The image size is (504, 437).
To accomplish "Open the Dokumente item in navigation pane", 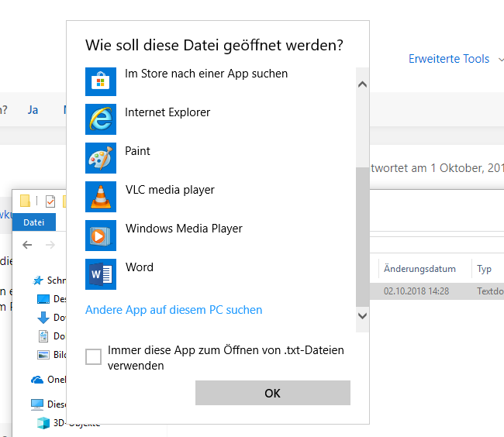I will tap(51, 336).
